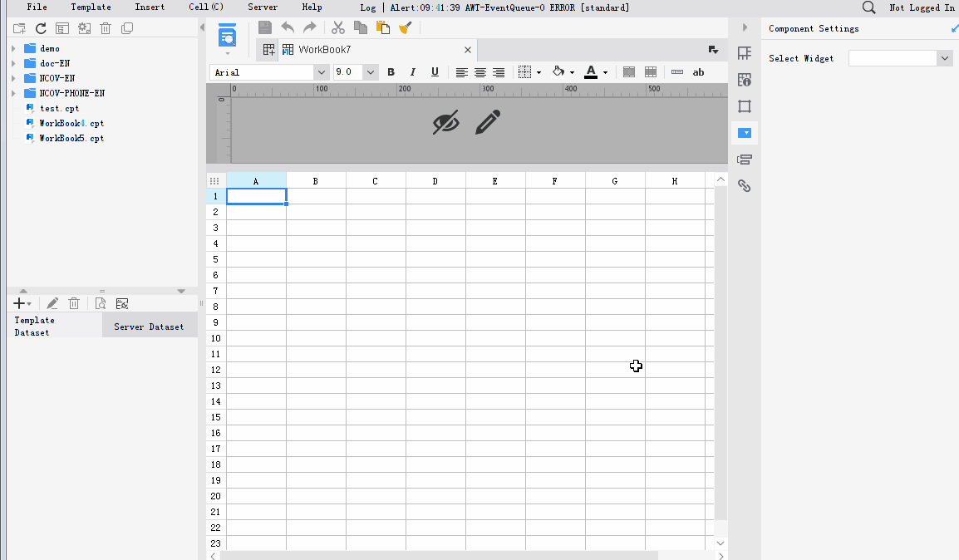Click the preview report icon

[x=227, y=36]
